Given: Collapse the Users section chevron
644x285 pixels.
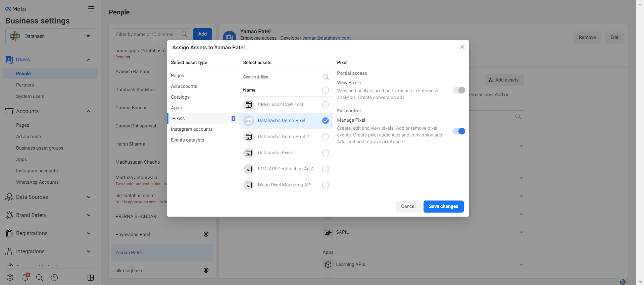Looking at the screenshot, I should pyautogui.click(x=89, y=60).
